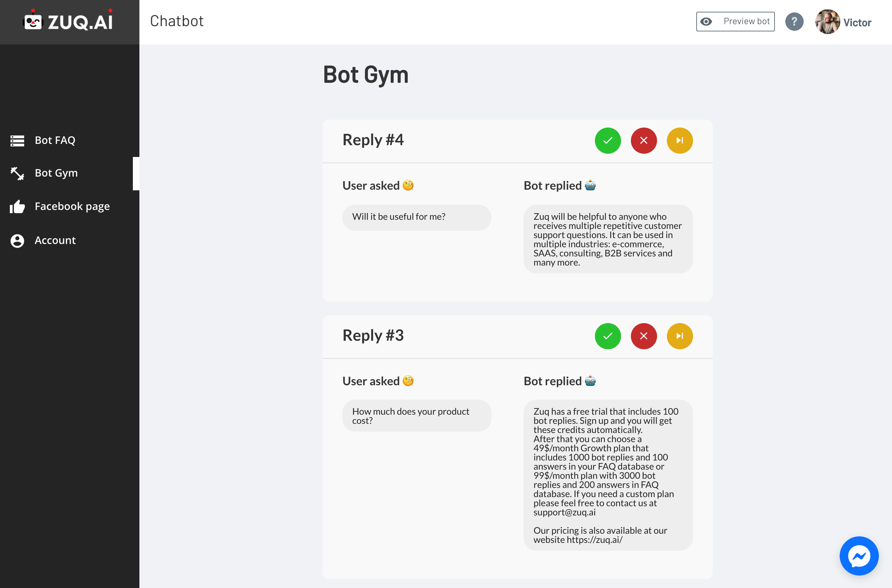The image size is (892, 588).
Task: Reject Reply #3 with the red cross
Action: (644, 336)
